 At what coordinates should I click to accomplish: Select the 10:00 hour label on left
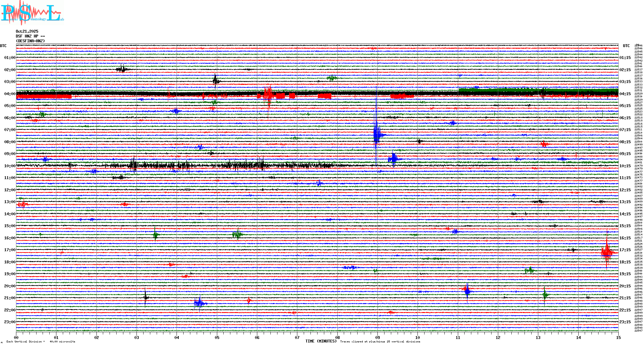point(10,166)
